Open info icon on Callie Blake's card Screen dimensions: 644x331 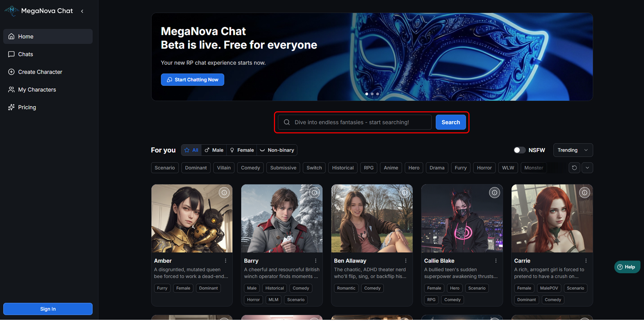(494, 193)
